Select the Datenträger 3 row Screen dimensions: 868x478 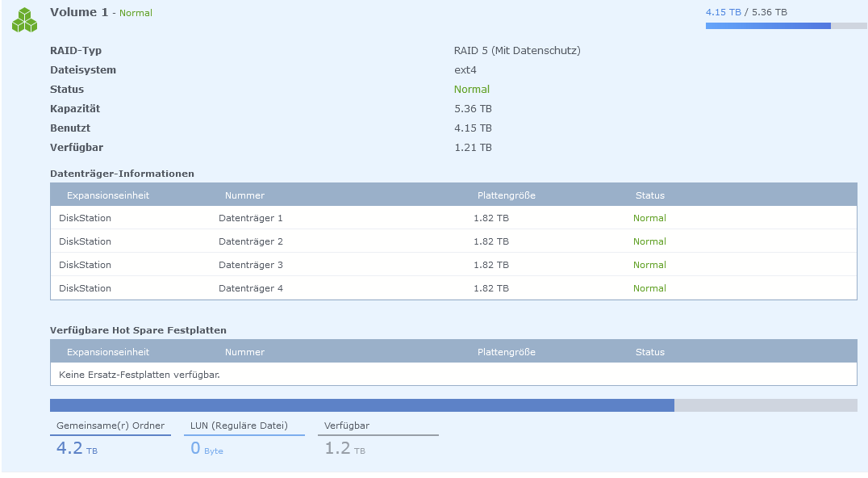pos(453,265)
